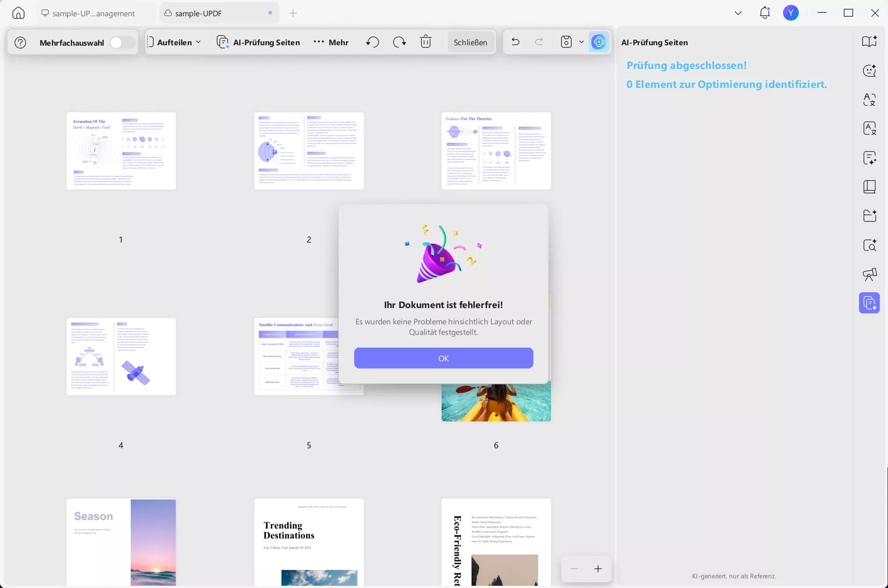Toggle the Mehrfachauswahl switch
Image resolution: width=888 pixels, height=588 pixels.
(122, 43)
